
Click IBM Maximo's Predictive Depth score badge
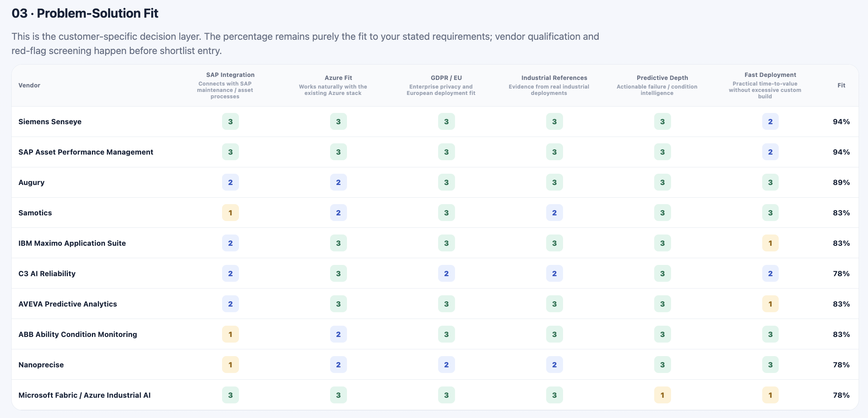[x=662, y=243]
